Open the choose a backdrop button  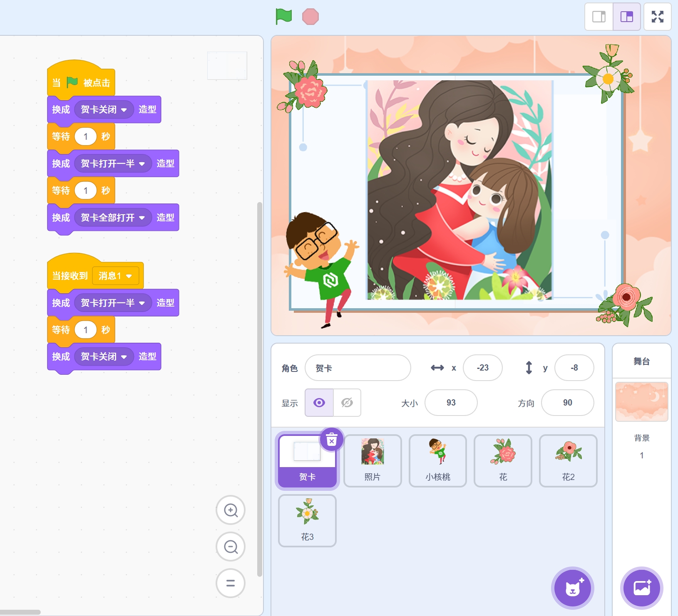click(641, 588)
